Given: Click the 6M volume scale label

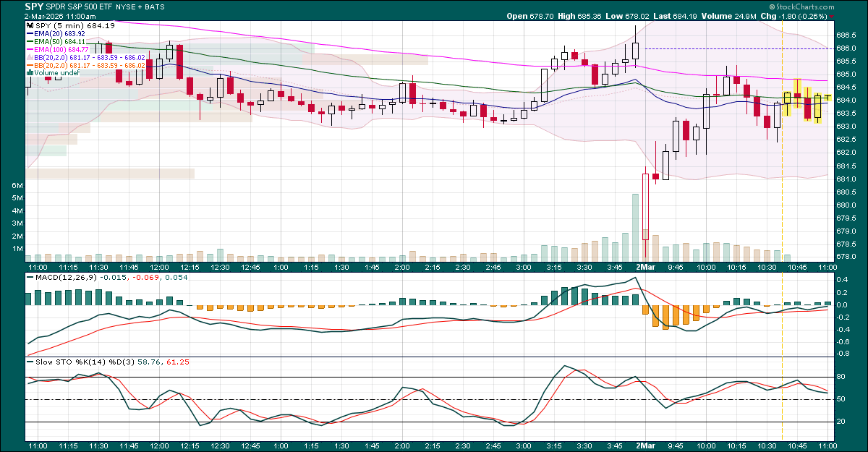Looking at the screenshot, I should (x=17, y=186).
